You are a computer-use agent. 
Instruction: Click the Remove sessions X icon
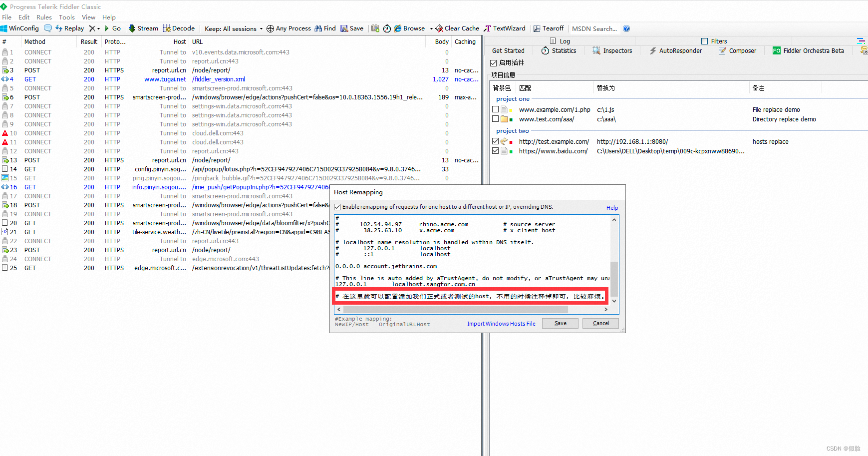pos(92,28)
